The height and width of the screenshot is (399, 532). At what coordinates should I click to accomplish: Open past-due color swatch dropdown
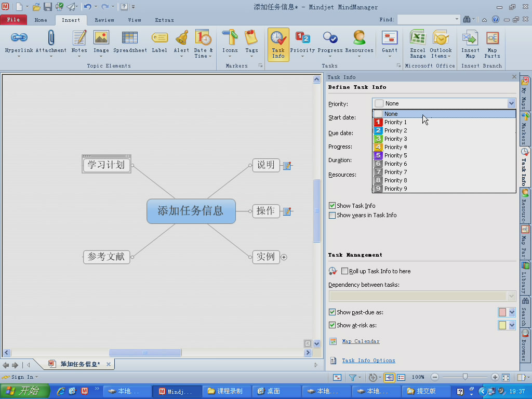click(x=512, y=312)
